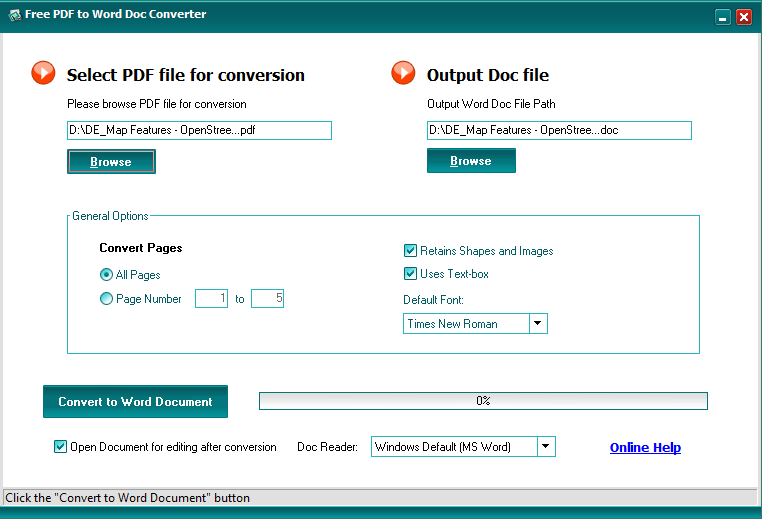Screen dimensions: 762x519
Task: Open the Default Font dropdown
Action: click(538, 324)
